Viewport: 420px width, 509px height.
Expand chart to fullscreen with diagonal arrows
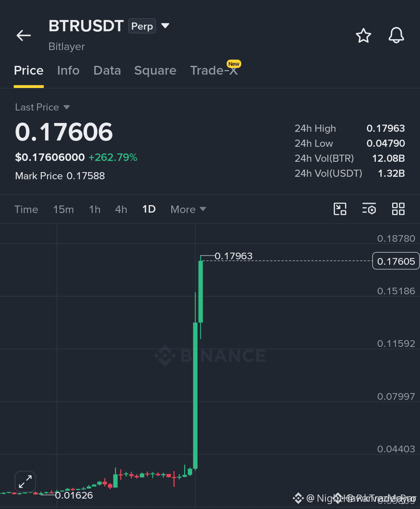pyautogui.click(x=25, y=482)
